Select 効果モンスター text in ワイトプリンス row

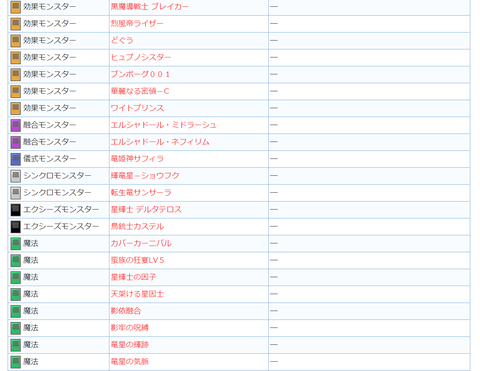(x=49, y=108)
